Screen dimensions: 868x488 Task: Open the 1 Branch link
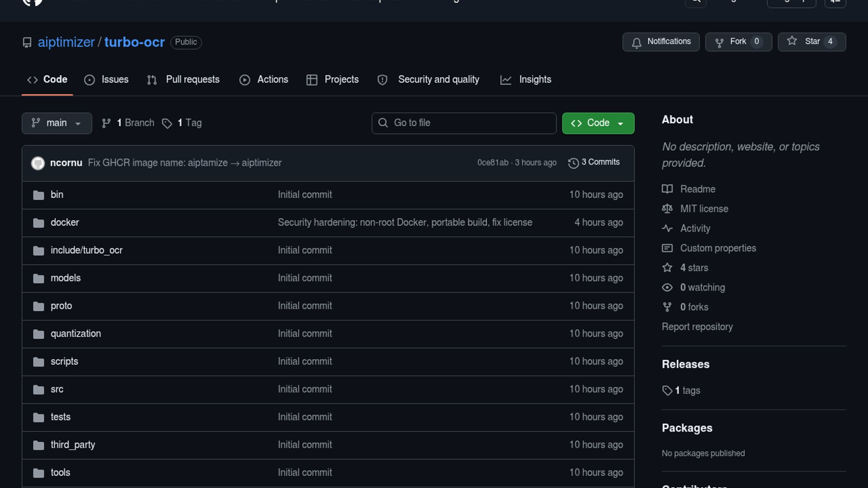click(128, 123)
